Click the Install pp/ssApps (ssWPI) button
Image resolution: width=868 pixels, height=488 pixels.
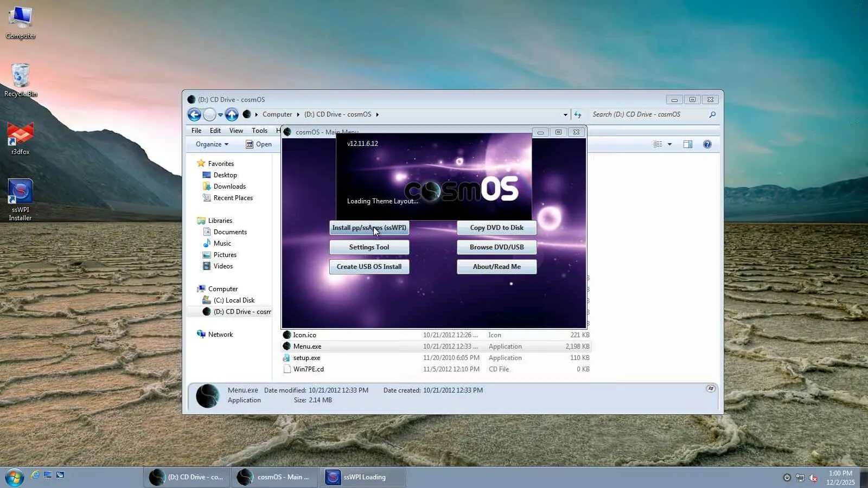tap(369, 228)
